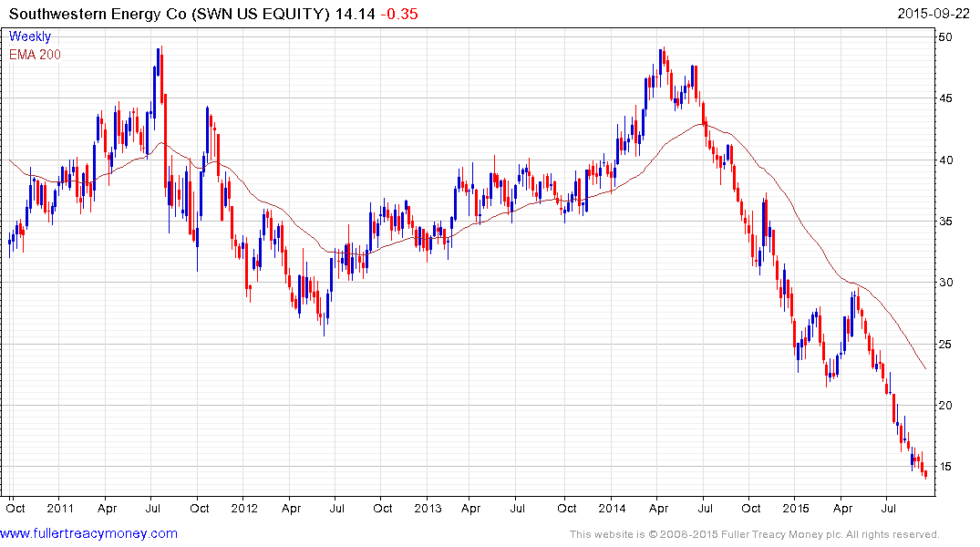
Task: Click the 2012 year axis label
Action: (x=244, y=508)
